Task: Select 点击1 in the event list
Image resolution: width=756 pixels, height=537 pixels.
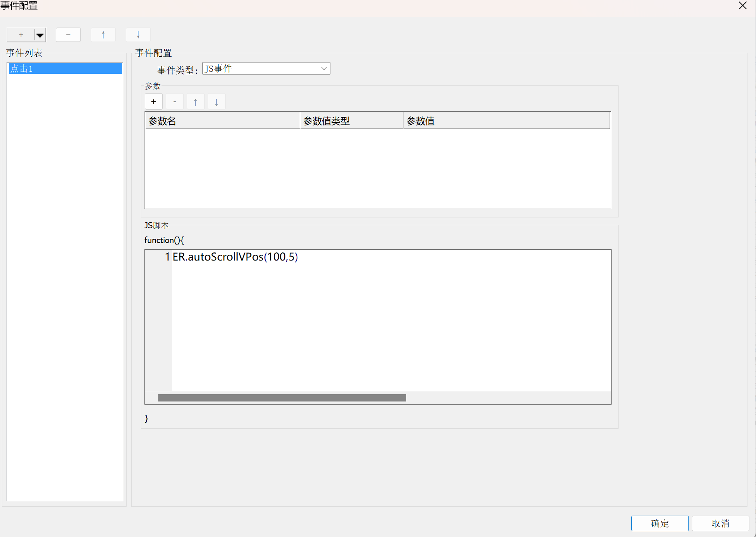Action: 65,69
